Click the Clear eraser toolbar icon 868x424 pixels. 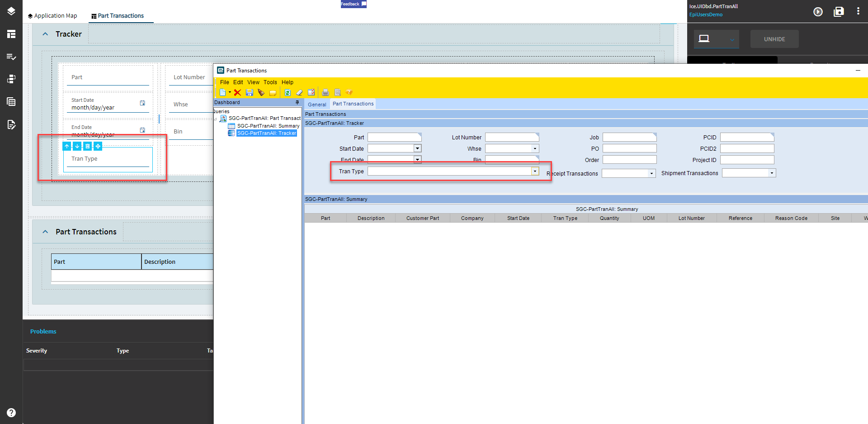(299, 92)
